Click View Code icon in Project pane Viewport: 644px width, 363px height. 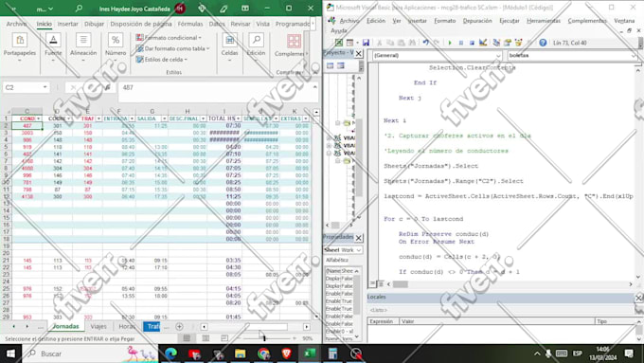pyautogui.click(x=330, y=65)
